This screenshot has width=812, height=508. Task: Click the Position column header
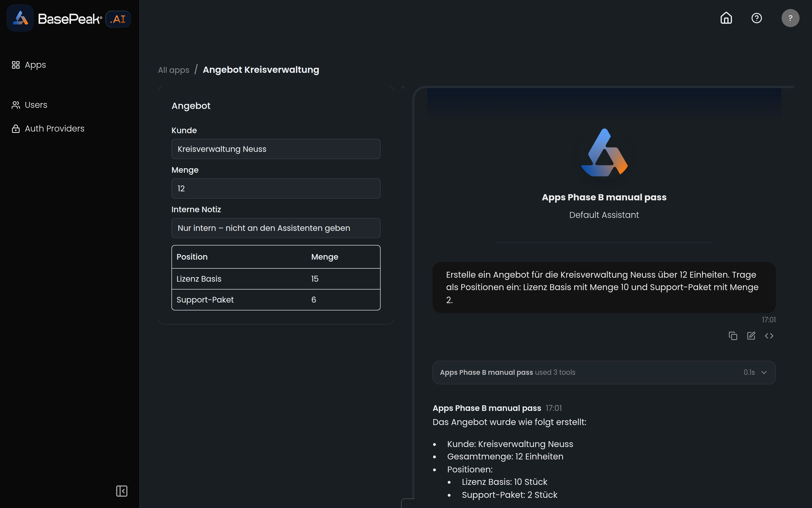pyautogui.click(x=192, y=257)
